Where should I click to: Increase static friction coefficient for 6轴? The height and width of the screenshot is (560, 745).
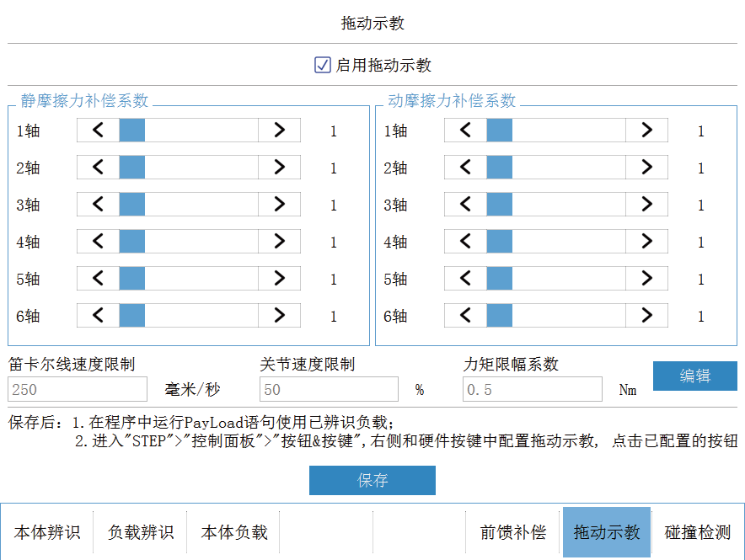[x=280, y=315]
